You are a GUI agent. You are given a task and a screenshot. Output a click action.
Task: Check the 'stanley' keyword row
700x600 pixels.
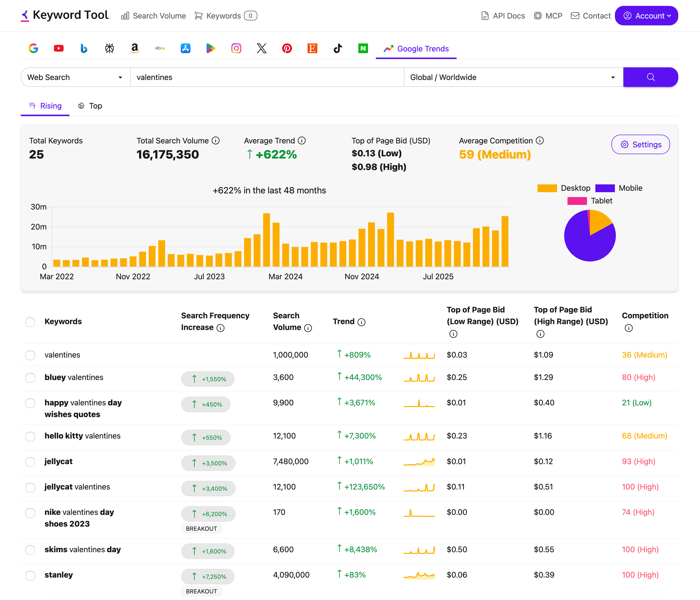pyautogui.click(x=30, y=575)
